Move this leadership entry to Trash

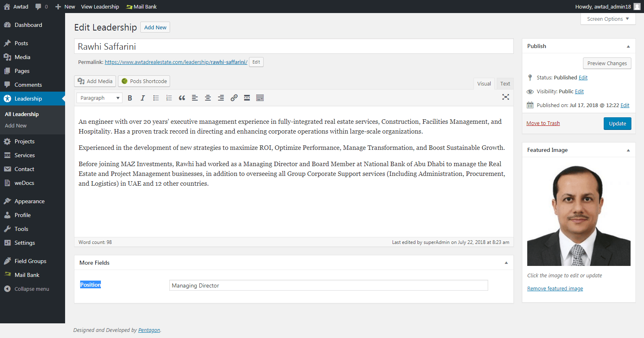(x=543, y=123)
